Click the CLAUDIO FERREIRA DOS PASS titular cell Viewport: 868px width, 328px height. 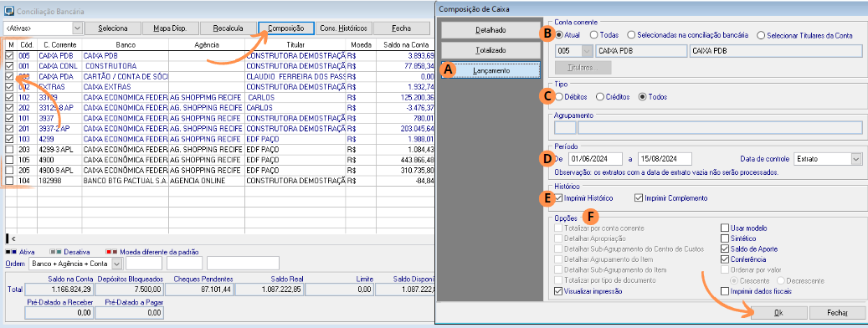coord(295,76)
